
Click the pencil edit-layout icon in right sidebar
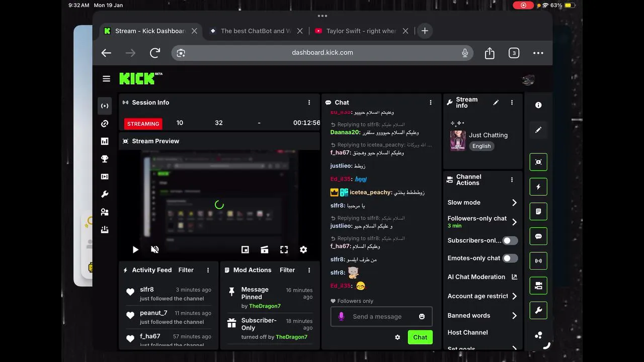pyautogui.click(x=538, y=130)
